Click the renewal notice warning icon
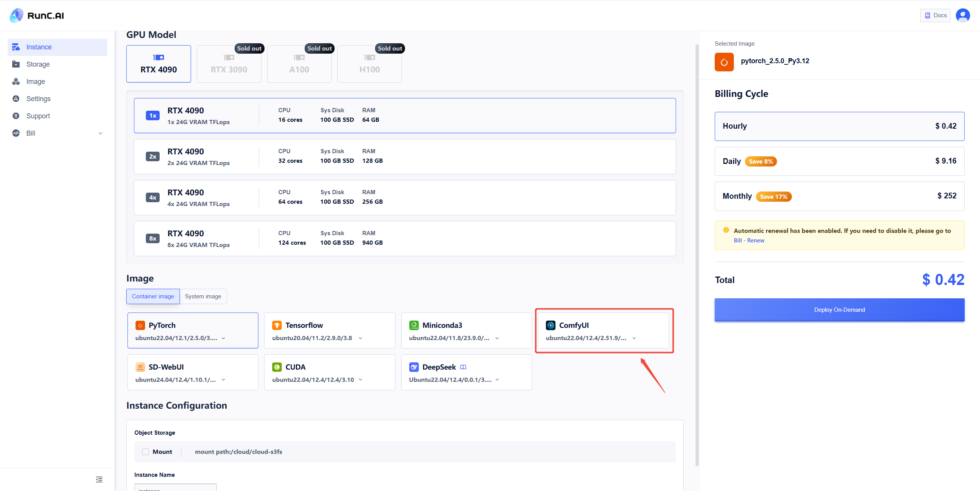This screenshot has height=491, width=980. [726, 231]
